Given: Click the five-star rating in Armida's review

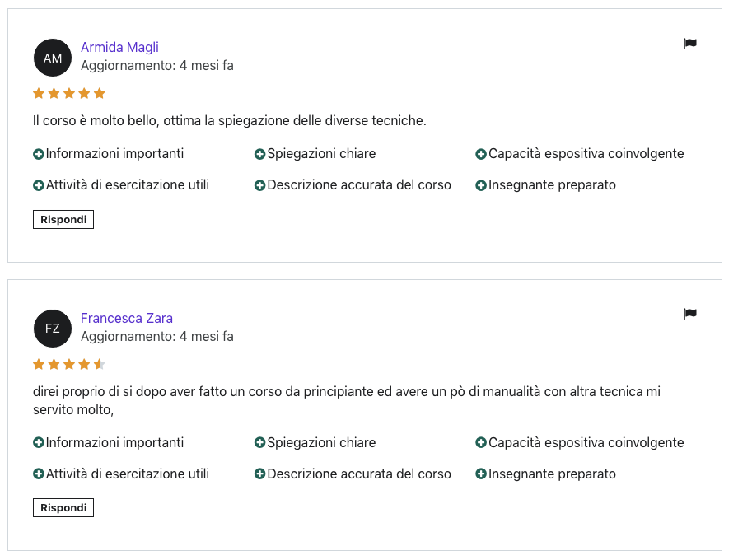Looking at the screenshot, I should pyautogui.click(x=69, y=94).
